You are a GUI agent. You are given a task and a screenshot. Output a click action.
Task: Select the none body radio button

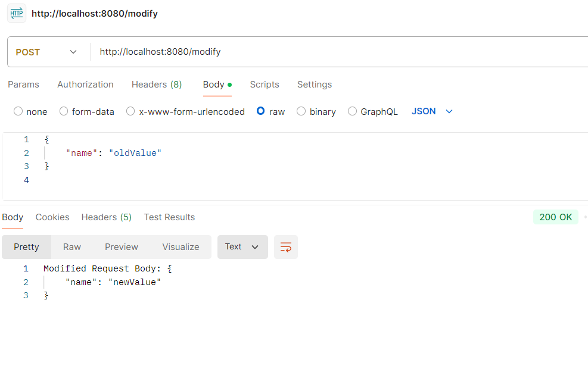[18, 111]
